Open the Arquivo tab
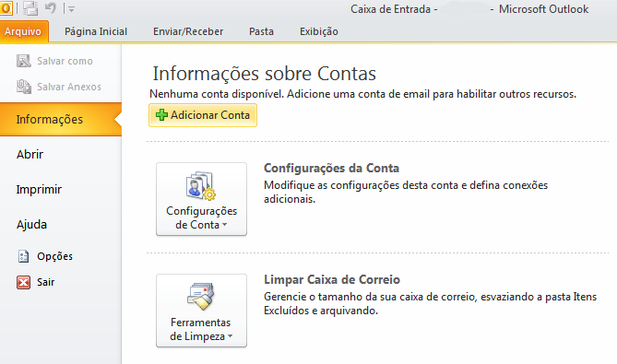 click(x=24, y=31)
